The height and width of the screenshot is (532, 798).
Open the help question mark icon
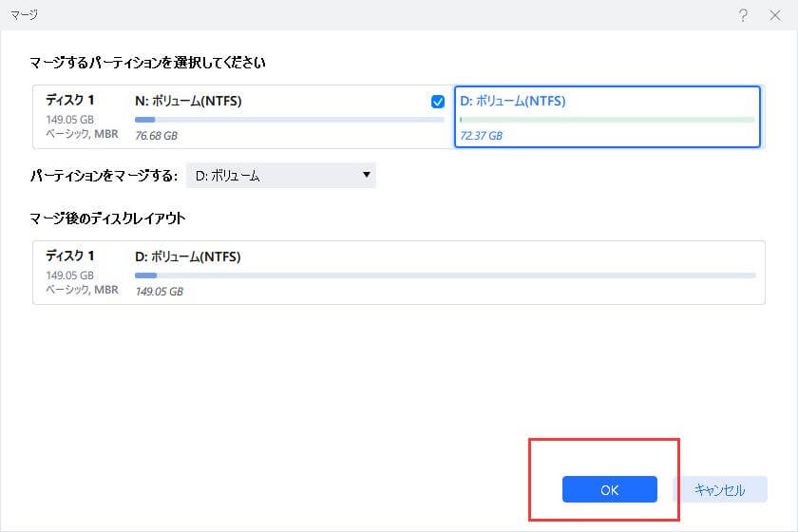(x=743, y=15)
